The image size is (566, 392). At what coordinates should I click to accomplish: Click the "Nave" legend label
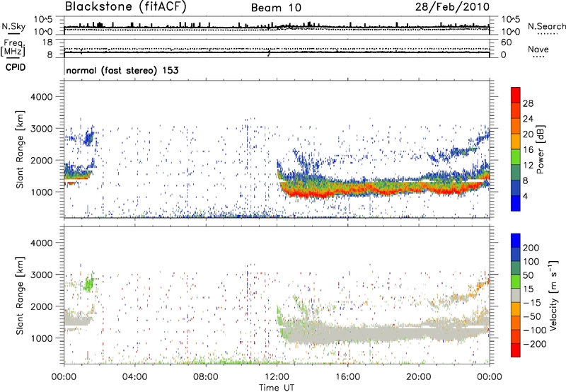tap(538, 49)
